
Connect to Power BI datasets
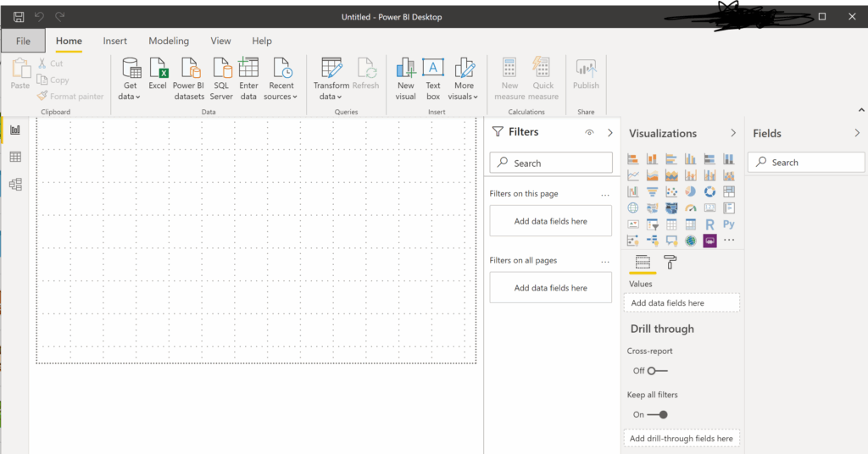189,79
